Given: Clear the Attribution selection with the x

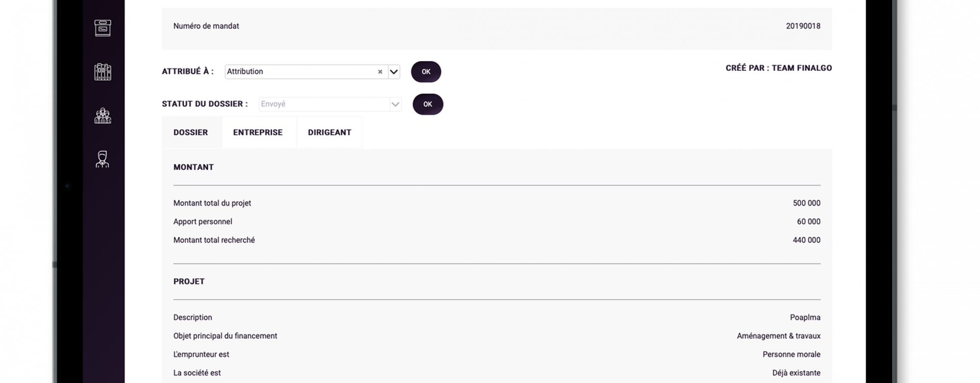Looking at the screenshot, I should pyautogui.click(x=380, y=72).
